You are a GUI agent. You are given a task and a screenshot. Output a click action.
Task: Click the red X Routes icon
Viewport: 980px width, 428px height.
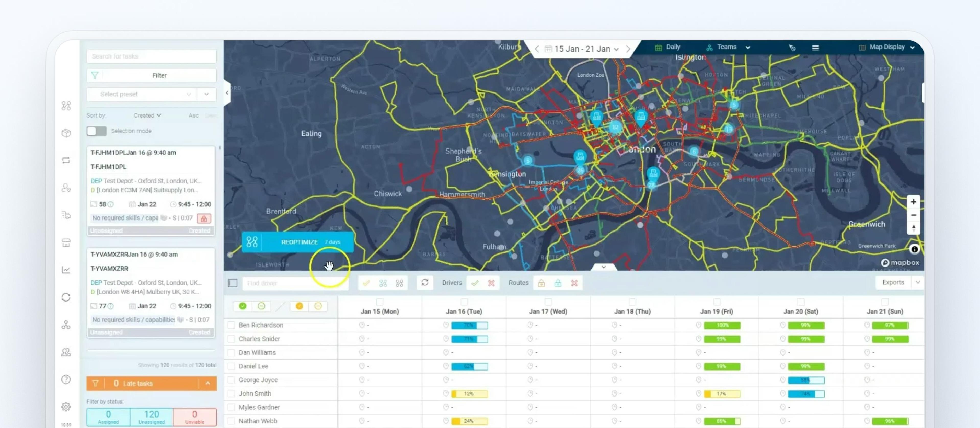(x=574, y=283)
